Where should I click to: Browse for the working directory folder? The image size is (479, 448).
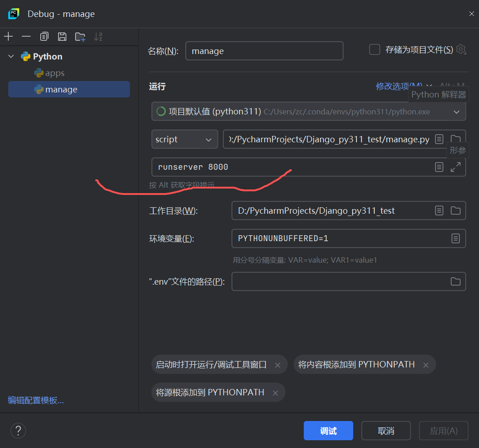pos(456,211)
